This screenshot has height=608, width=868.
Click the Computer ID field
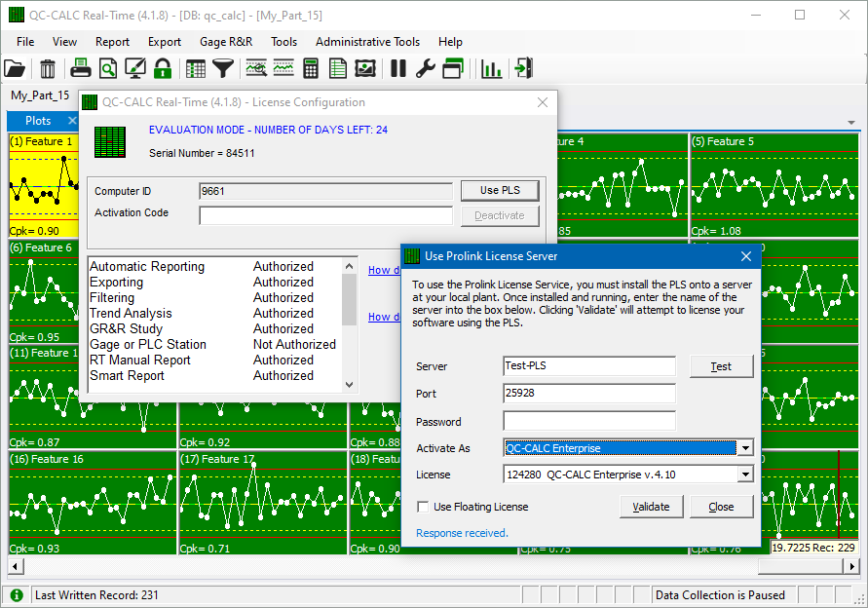[326, 191]
